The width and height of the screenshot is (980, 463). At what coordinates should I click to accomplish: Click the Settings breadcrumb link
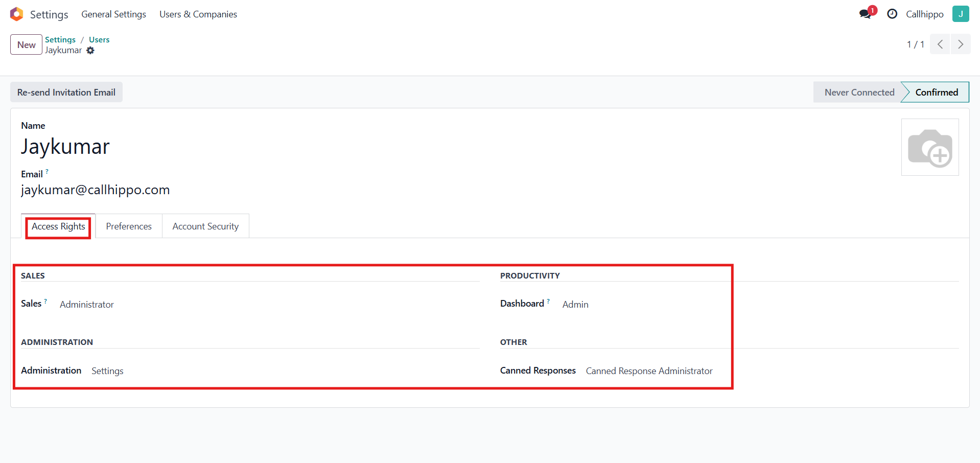60,39
